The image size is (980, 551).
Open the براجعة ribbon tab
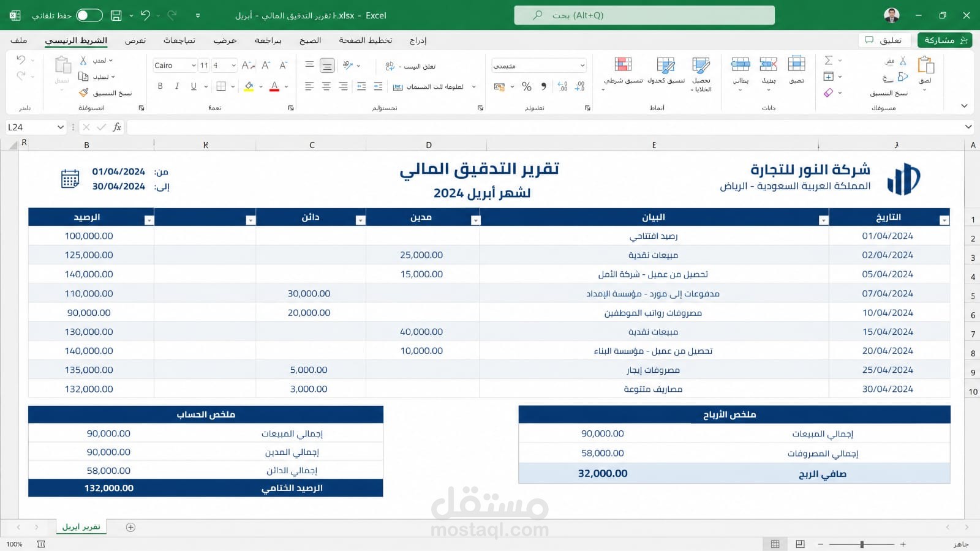click(x=268, y=40)
